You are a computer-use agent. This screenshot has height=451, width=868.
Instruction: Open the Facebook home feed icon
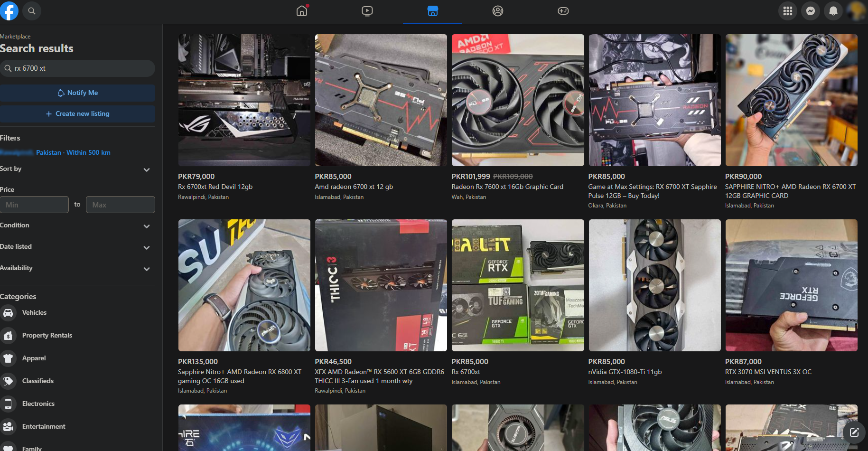(302, 11)
